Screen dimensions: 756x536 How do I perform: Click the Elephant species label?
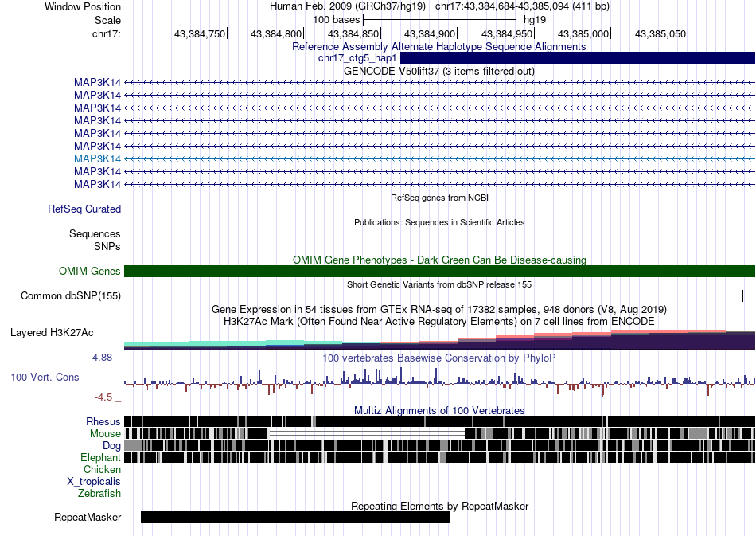pyautogui.click(x=100, y=457)
